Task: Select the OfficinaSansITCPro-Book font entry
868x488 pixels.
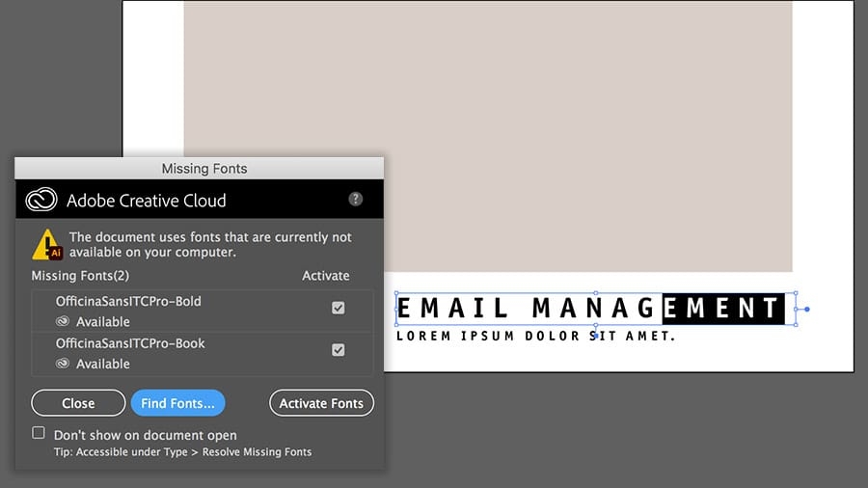Action: tap(203, 354)
